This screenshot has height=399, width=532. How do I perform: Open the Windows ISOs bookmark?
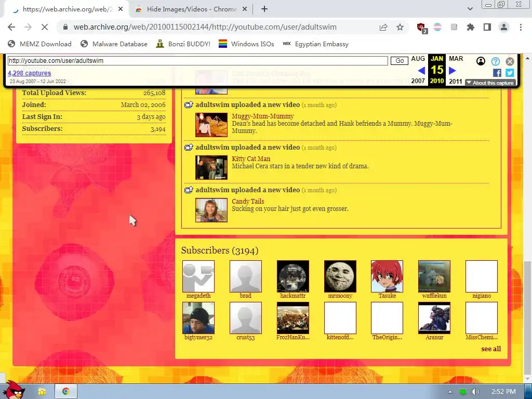246,44
